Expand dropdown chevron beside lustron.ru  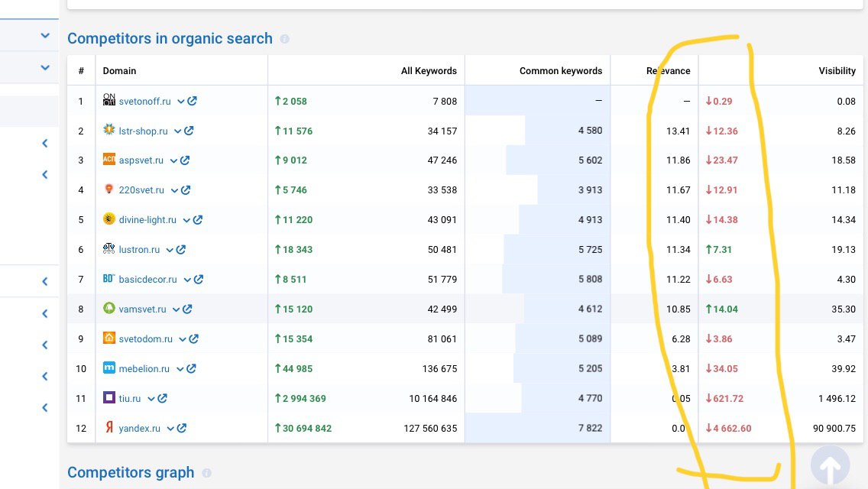click(x=170, y=251)
